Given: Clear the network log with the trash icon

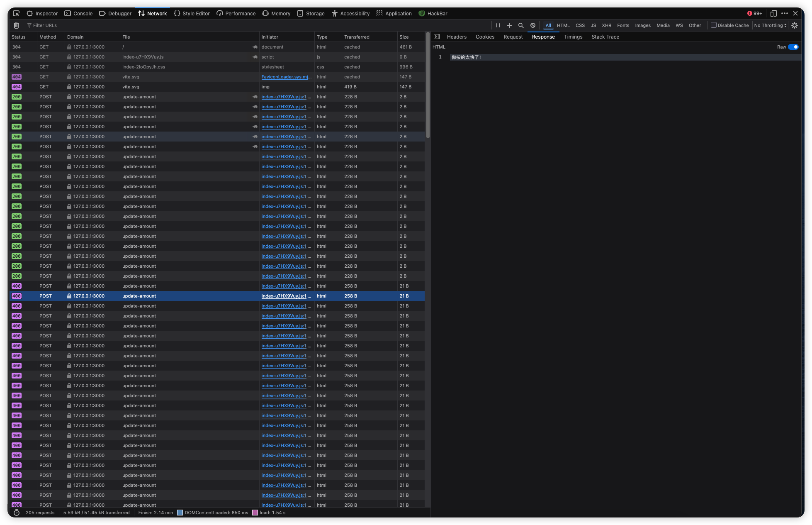Looking at the screenshot, I should 16,25.
